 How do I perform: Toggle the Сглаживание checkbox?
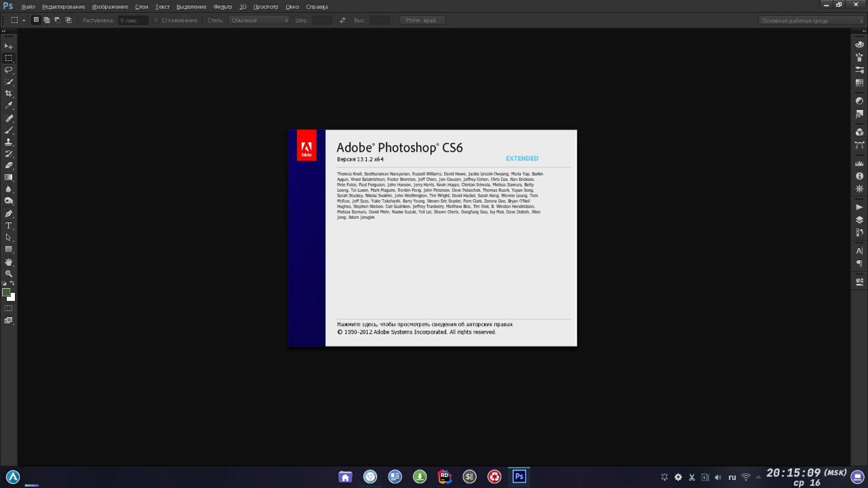tap(156, 20)
